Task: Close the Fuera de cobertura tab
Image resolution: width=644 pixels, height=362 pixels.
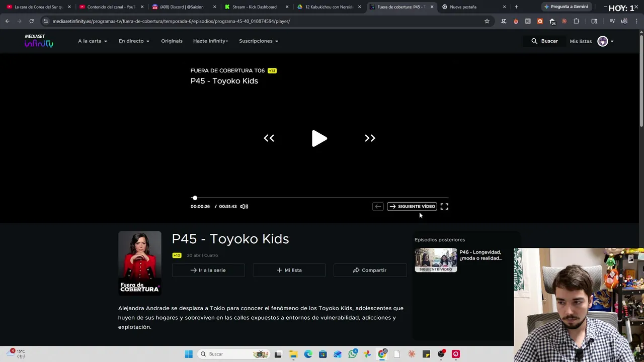Action: [432, 7]
